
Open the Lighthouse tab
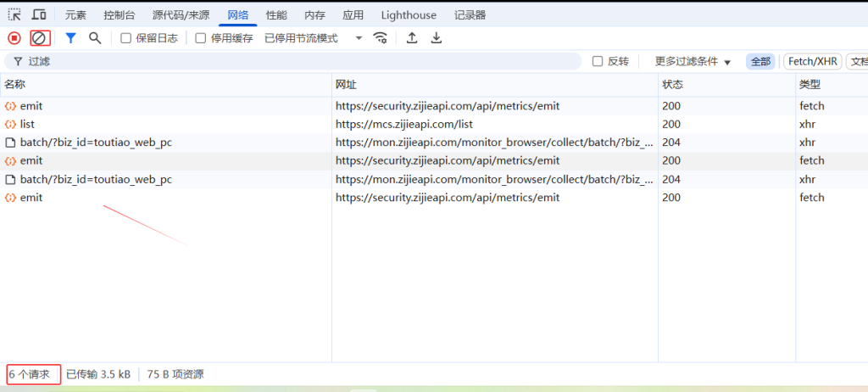[409, 15]
